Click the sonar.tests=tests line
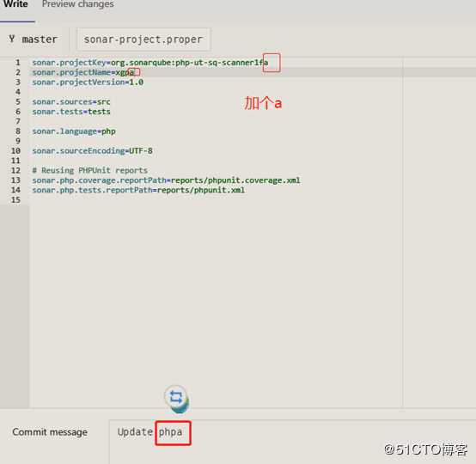 (71, 112)
